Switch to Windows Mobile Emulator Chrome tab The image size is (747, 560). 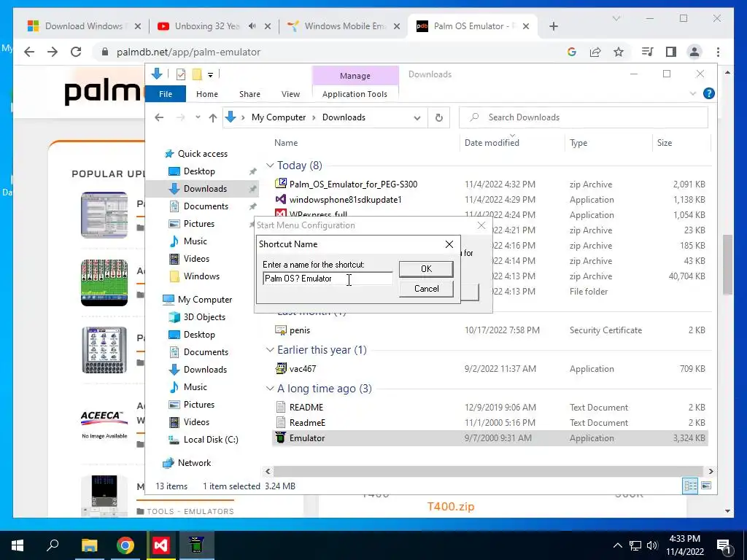[344, 26]
